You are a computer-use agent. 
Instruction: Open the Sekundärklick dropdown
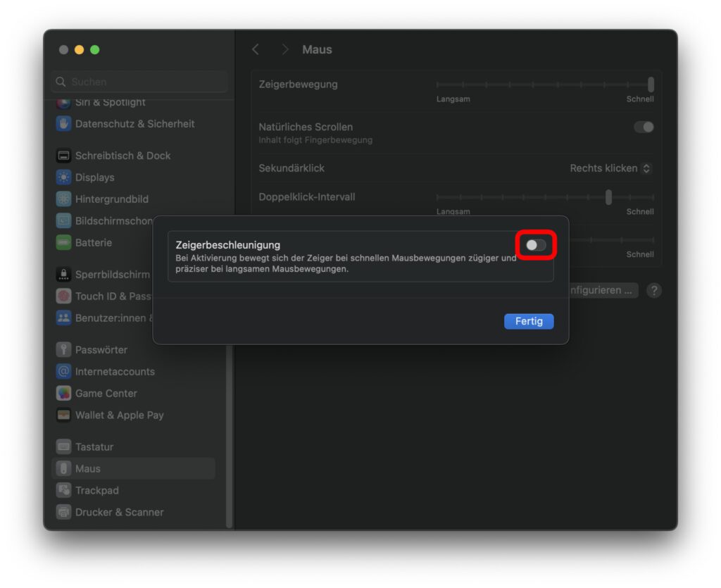(610, 168)
